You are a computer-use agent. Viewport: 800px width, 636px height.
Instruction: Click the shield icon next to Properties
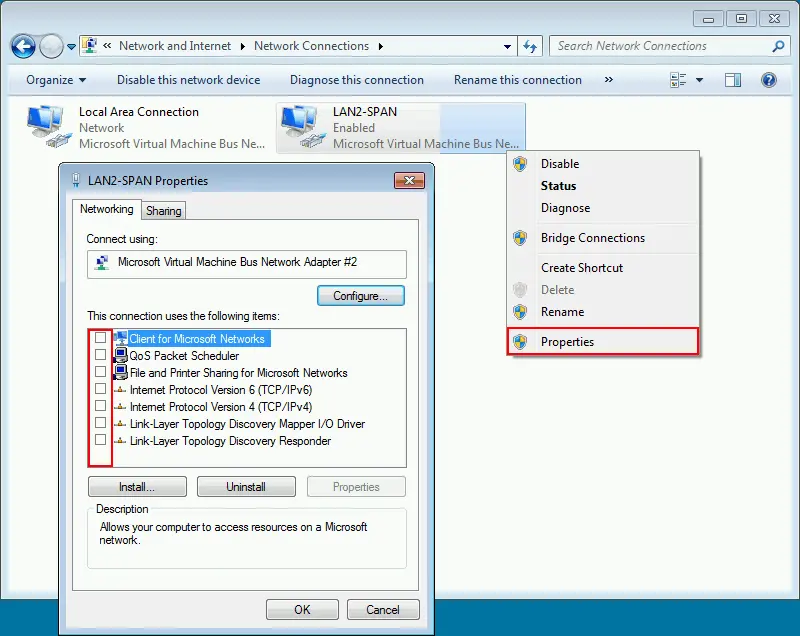coord(520,342)
